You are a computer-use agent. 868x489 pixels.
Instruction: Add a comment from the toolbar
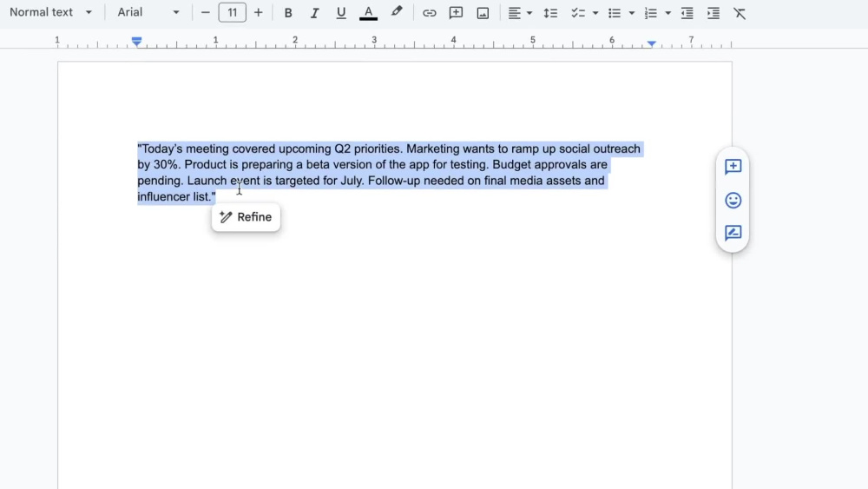456,13
